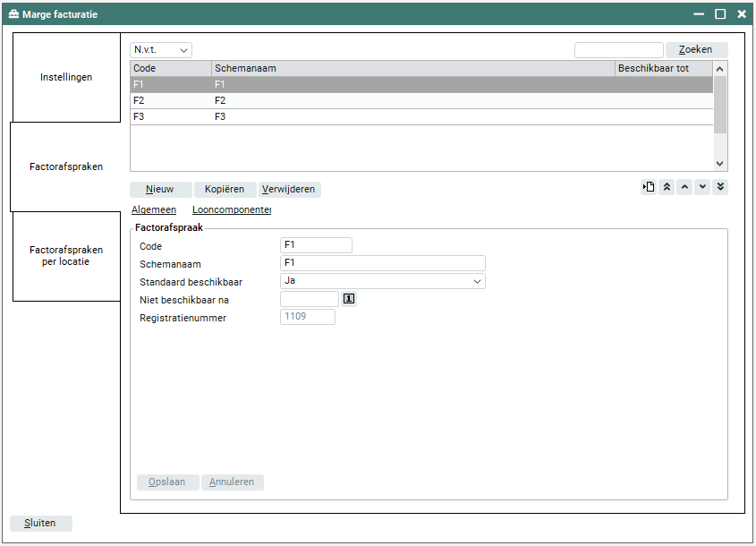The image size is (756, 546).
Task: Click the Annuleren button
Action: pos(233,482)
